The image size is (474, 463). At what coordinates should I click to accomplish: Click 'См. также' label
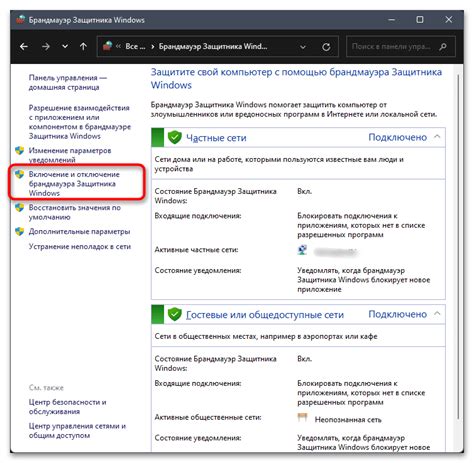click(46, 388)
